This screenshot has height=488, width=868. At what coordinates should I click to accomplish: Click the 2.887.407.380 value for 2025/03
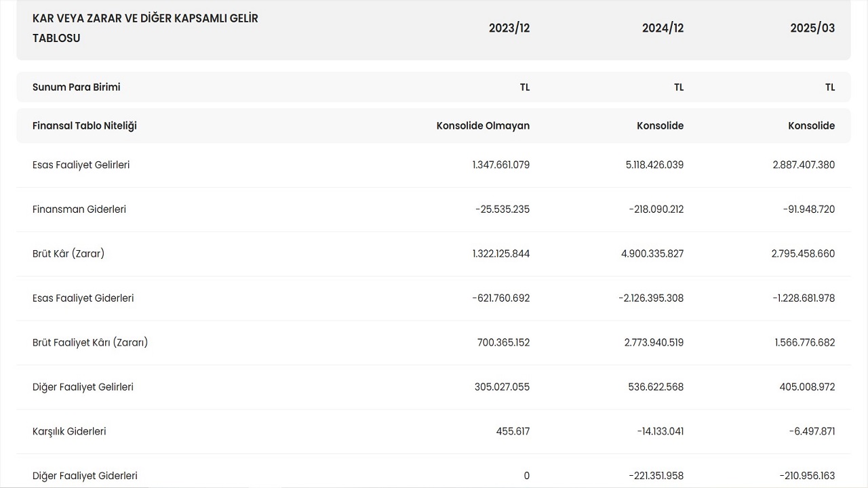pyautogui.click(x=804, y=165)
